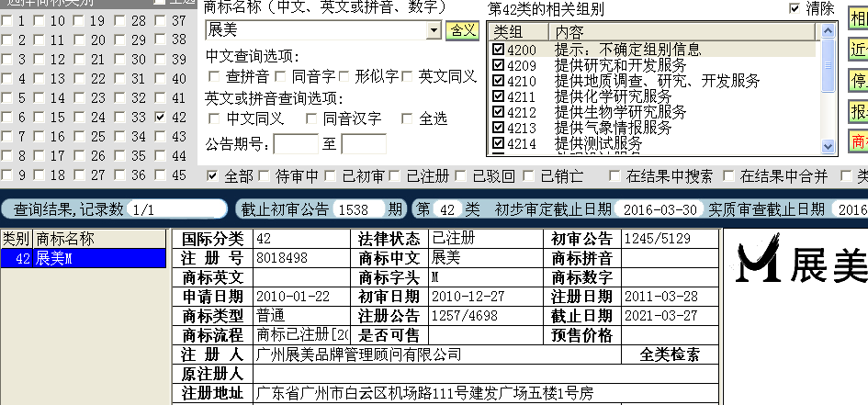Image resolution: width=868 pixels, height=405 pixels.
Task: Select class 9 checkbox
Action: pyautogui.click(x=6, y=174)
